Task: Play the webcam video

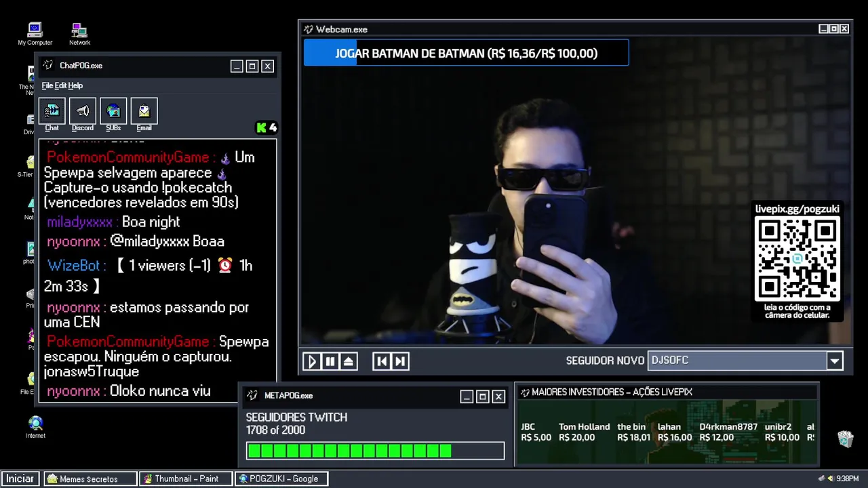Action: (311, 361)
